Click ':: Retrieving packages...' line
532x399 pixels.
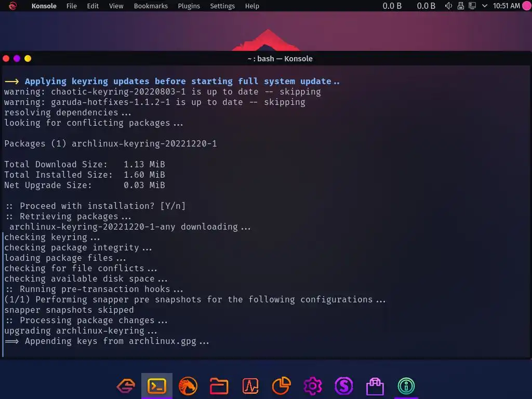coord(68,217)
